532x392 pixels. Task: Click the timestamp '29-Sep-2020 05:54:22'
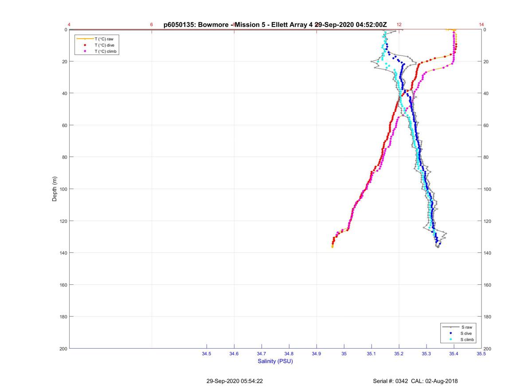click(235, 381)
